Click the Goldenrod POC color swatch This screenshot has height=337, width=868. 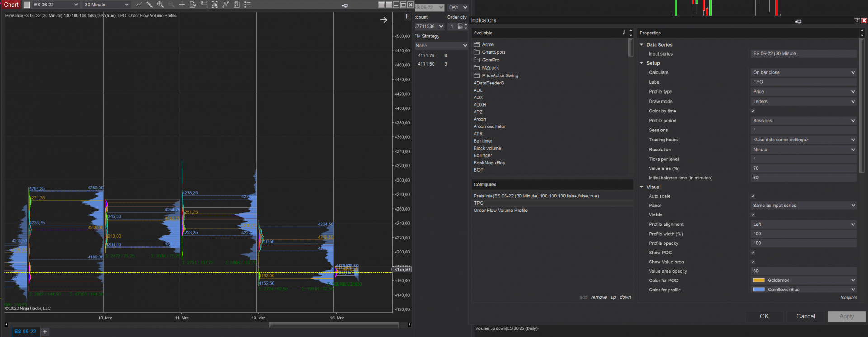tap(759, 281)
